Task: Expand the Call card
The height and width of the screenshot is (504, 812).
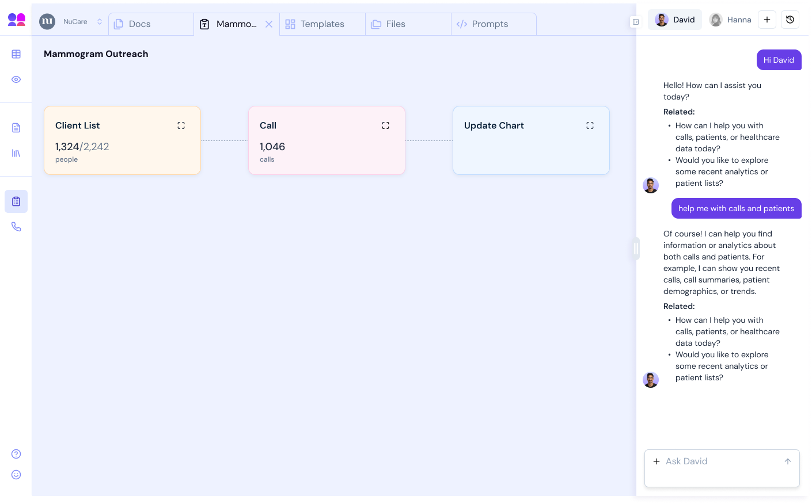Action: coord(385,125)
